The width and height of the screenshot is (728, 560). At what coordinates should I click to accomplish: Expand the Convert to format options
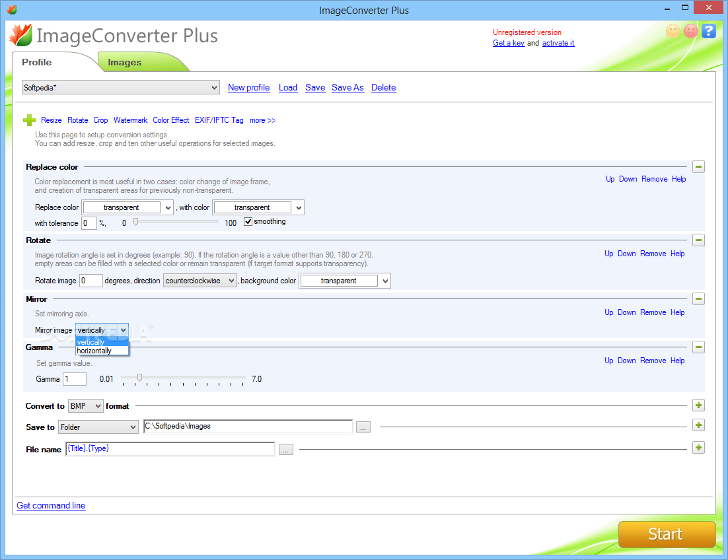tap(698, 405)
